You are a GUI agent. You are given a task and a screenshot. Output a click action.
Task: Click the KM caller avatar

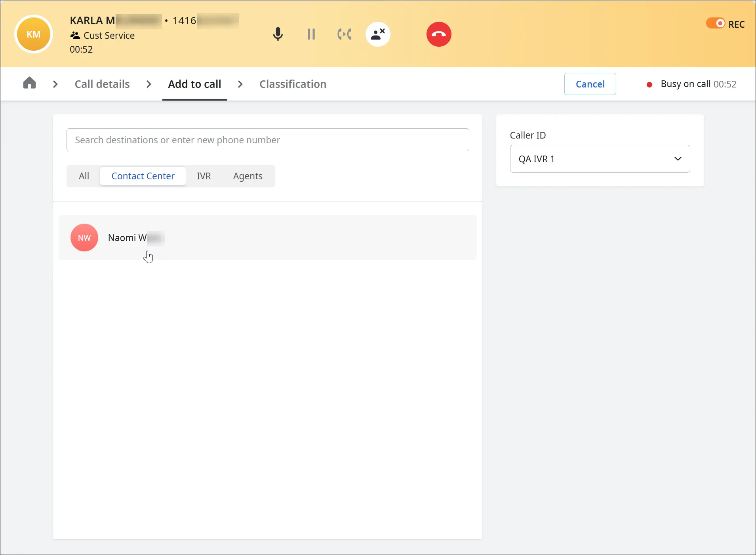tap(34, 34)
